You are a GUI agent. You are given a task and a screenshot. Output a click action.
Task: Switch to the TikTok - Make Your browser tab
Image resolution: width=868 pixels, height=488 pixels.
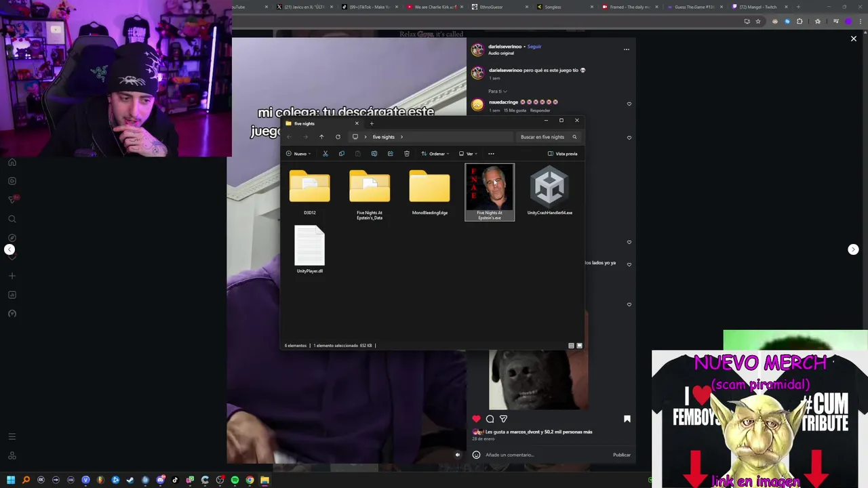tap(368, 7)
